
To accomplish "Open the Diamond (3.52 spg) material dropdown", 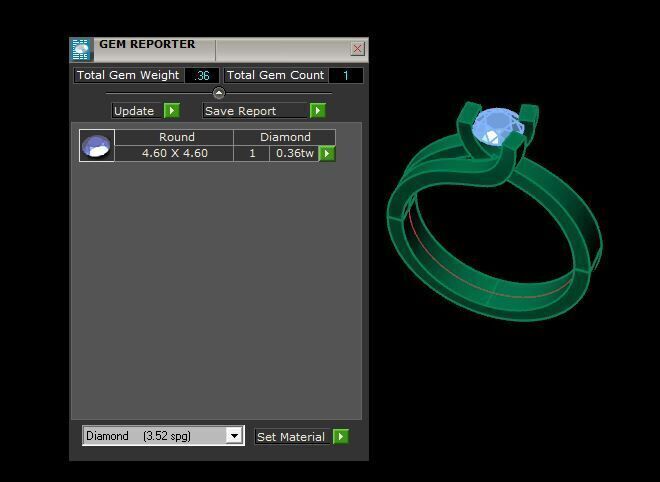I will [234, 436].
